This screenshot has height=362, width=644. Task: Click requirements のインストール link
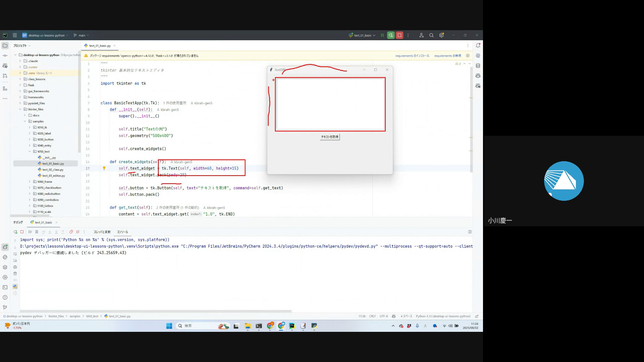click(x=412, y=56)
